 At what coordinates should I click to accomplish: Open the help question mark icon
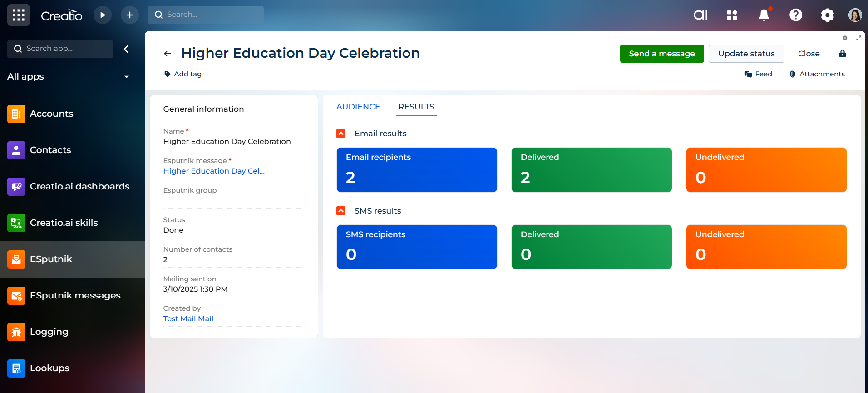click(x=796, y=15)
